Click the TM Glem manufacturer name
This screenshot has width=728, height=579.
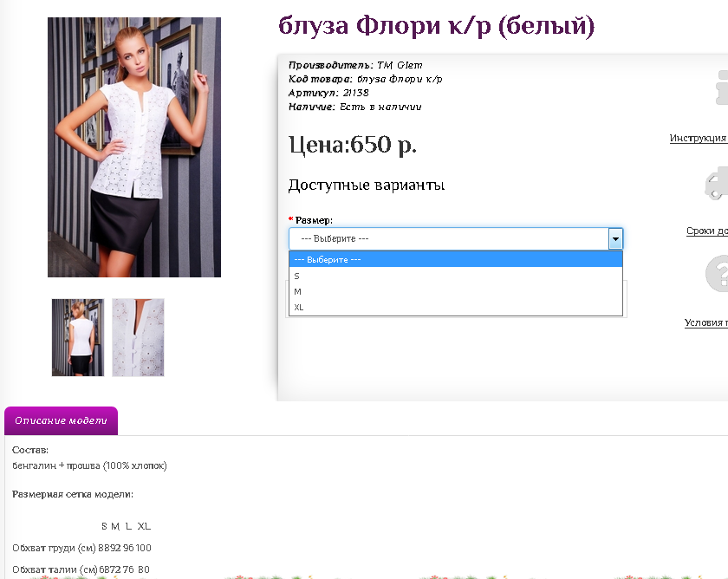point(400,65)
